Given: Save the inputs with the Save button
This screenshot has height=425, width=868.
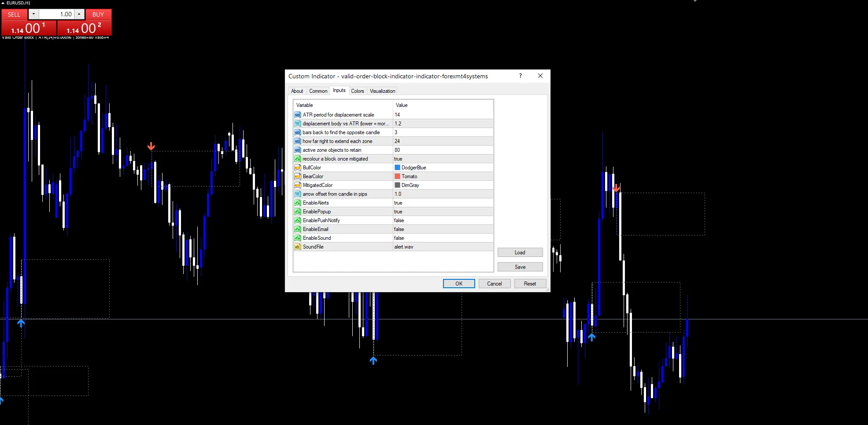Looking at the screenshot, I should pyautogui.click(x=520, y=267).
